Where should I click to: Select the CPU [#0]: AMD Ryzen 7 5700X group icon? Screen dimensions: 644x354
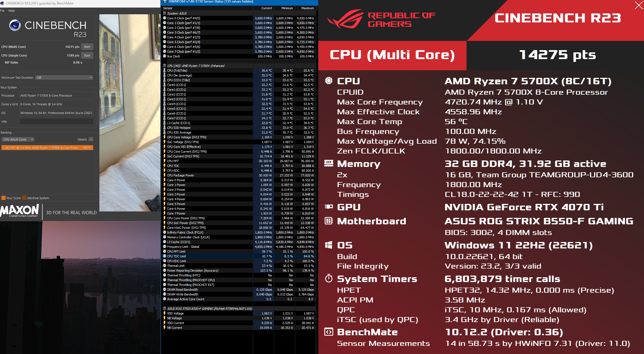click(165, 66)
